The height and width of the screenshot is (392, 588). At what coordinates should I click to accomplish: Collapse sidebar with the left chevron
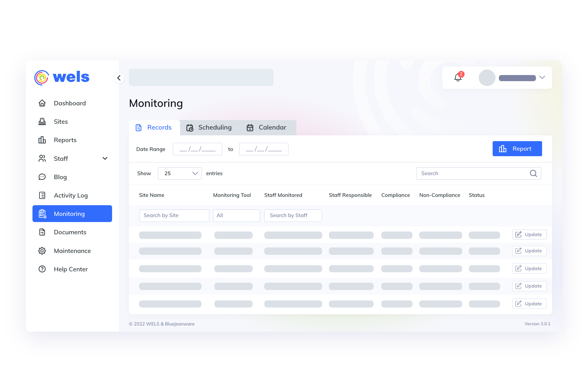pos(119,78)
